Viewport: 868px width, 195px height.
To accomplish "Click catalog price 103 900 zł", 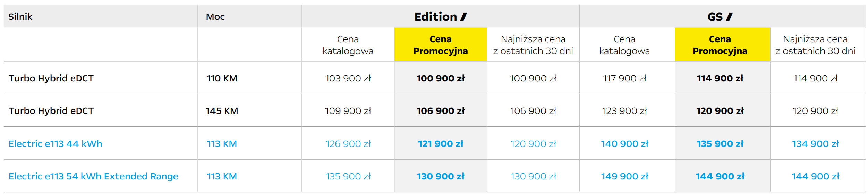I will [x=348, y=78].
